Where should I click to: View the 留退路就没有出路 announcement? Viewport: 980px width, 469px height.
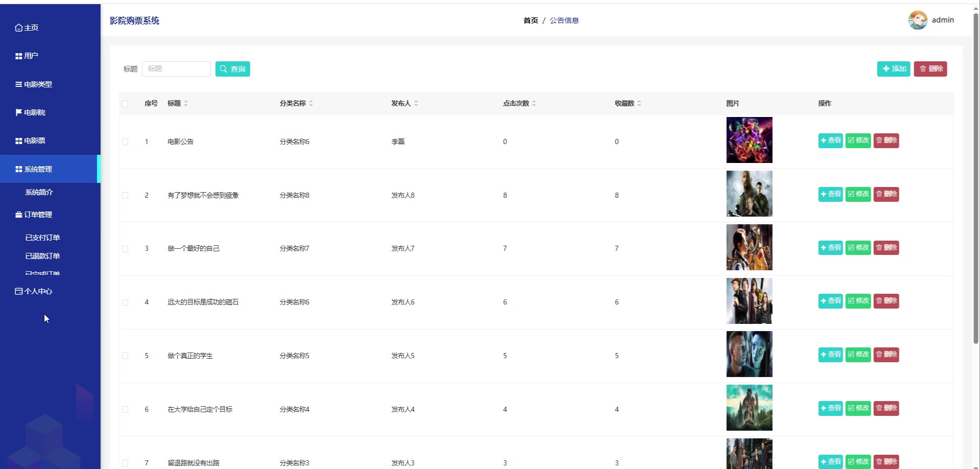(830, 461)
